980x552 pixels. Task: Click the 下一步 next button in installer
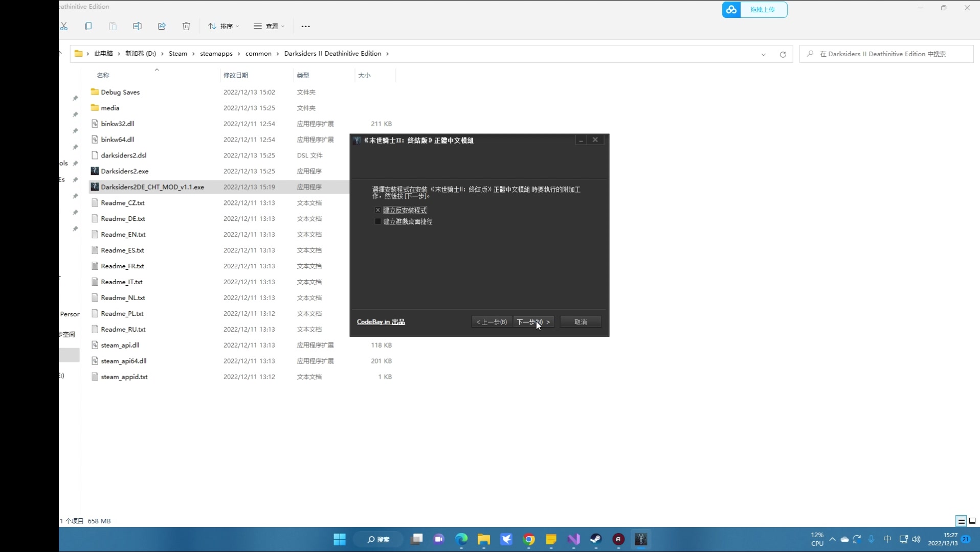click(533, 322)
